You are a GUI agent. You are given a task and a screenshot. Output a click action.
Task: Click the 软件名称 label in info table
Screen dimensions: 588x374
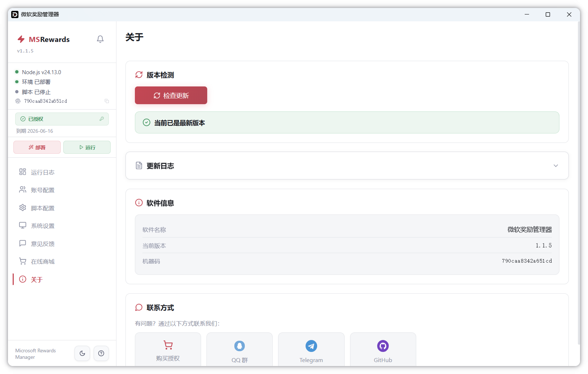pos(154,230)
